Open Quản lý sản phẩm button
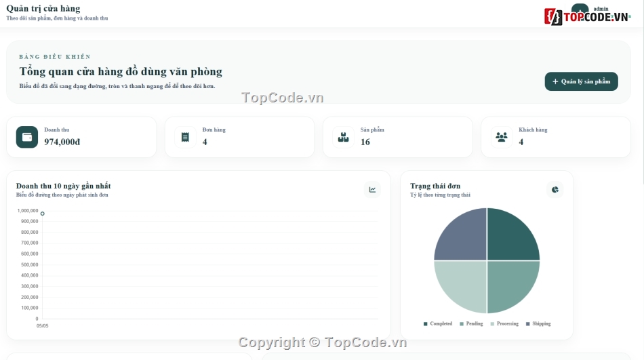This screenshot has height=360, width=644. tap(581, 81)
